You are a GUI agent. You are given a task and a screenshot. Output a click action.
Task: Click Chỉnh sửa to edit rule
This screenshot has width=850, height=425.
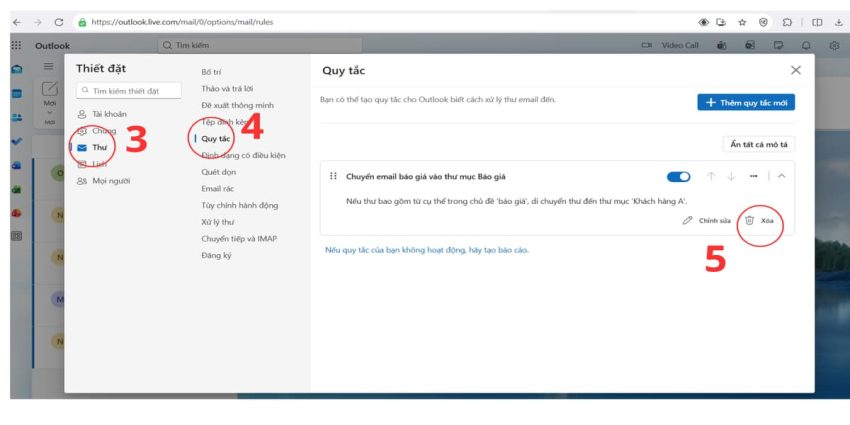tap(707, 221)
